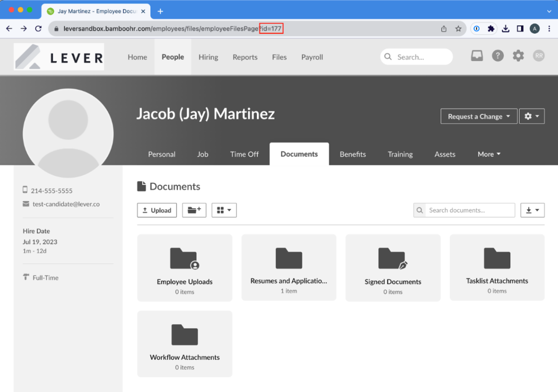Open a new browser tab
Viewport: 558px width, 392px height.
pyautogui.click(x=160, y=11)
